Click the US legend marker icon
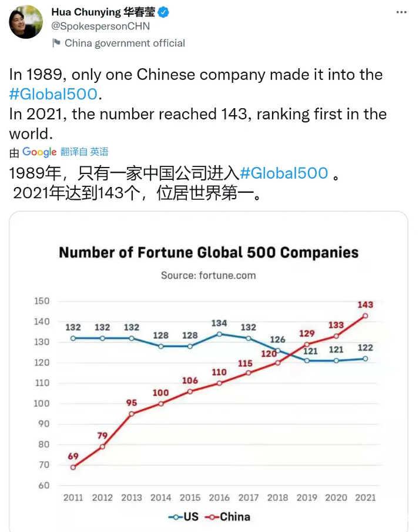 point(175,517)
